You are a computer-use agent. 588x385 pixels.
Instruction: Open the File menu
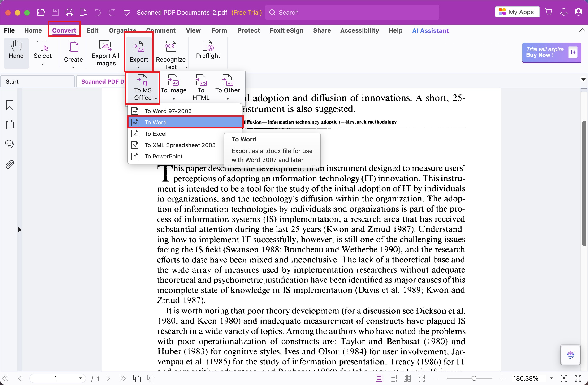[9, 30]
